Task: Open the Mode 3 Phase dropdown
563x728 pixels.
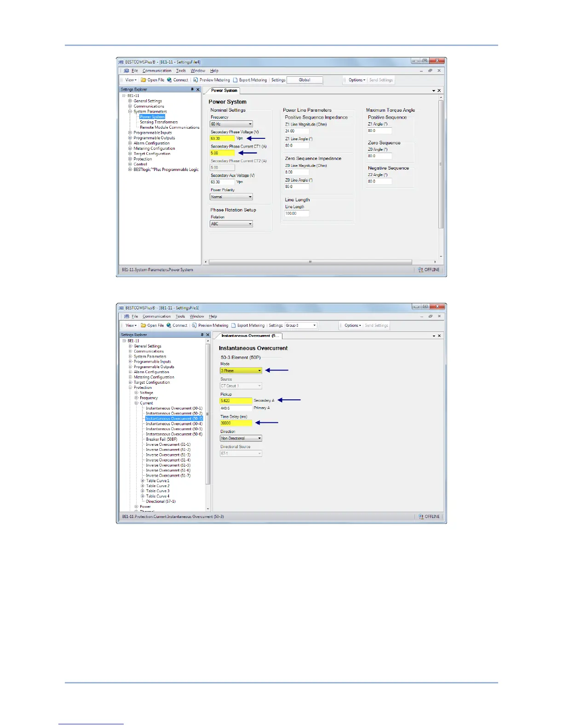Action: click(241, 370)
